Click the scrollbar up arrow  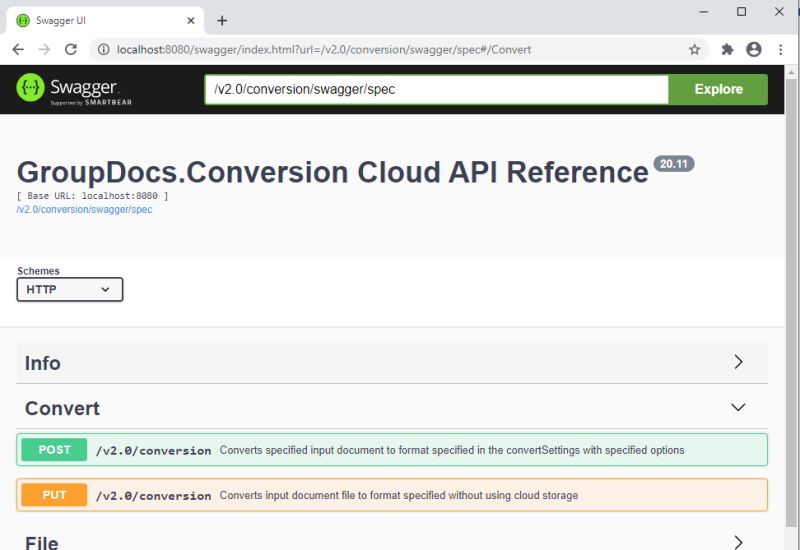click(791, 72)
